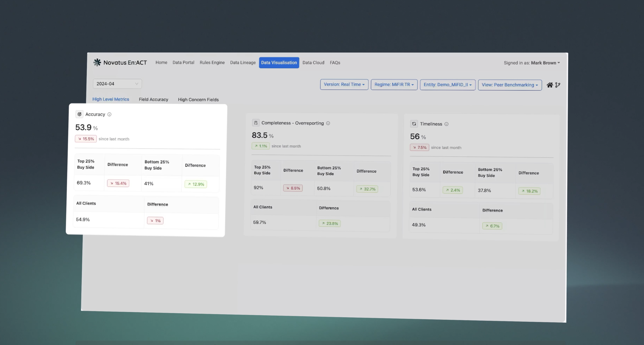Expand the Version: Real Time dropdown

click(x=344, y=85)
